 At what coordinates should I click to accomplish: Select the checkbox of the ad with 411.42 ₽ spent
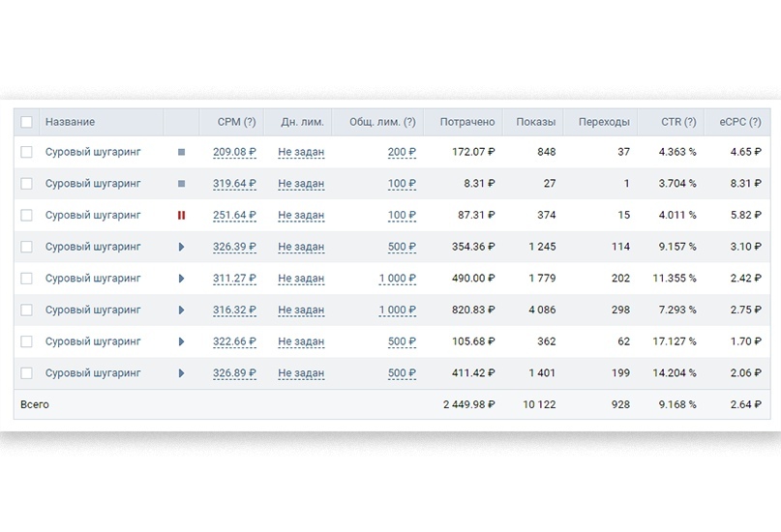(x=26, y=373)
